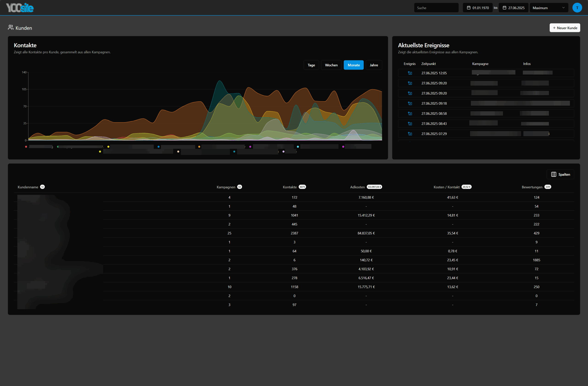This screenshot has width=588, height=386.
Task: Switch chart to Wochen view
Action: click(331, 65)
